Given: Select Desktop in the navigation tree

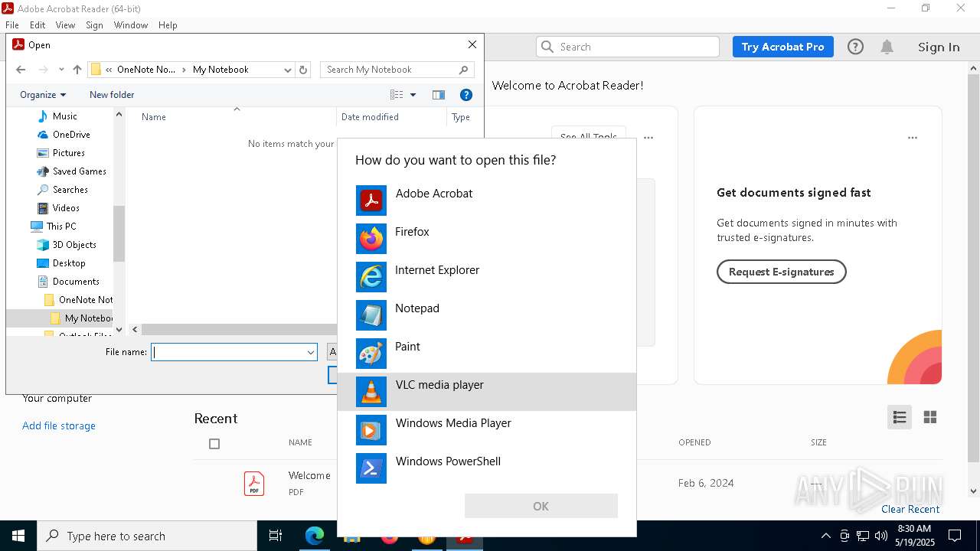Looking at the screenshot, I should tap(69, 263).
